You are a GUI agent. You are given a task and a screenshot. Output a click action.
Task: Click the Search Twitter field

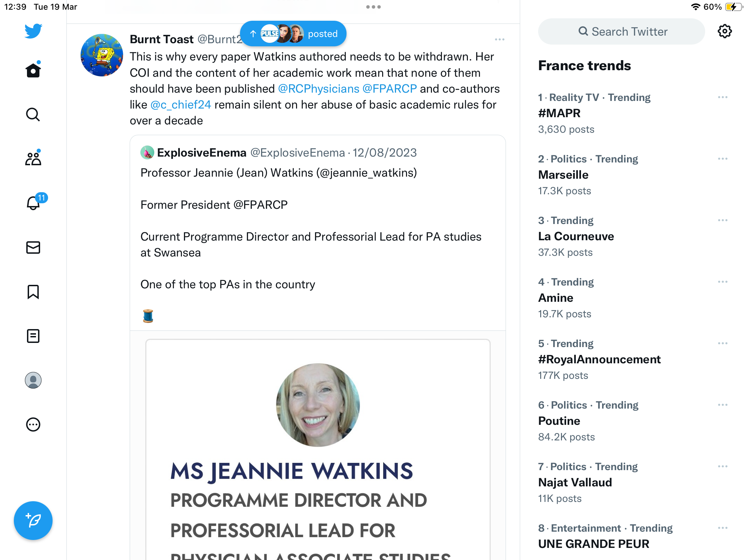pos(621,31)
